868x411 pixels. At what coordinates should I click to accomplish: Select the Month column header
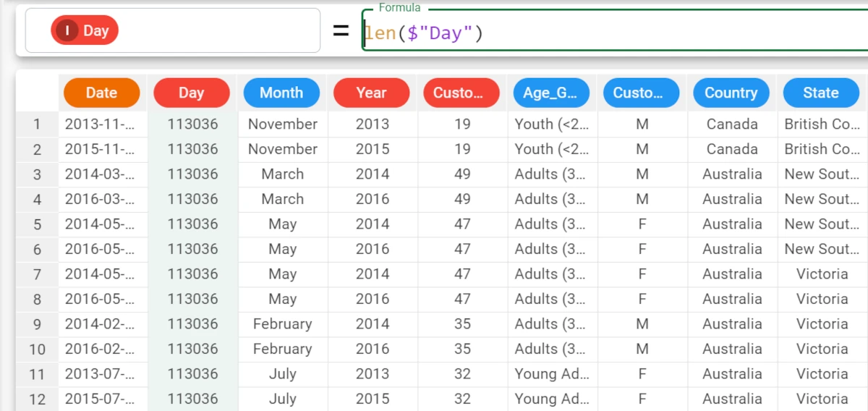pyautogui.click(x=281, y=93)
